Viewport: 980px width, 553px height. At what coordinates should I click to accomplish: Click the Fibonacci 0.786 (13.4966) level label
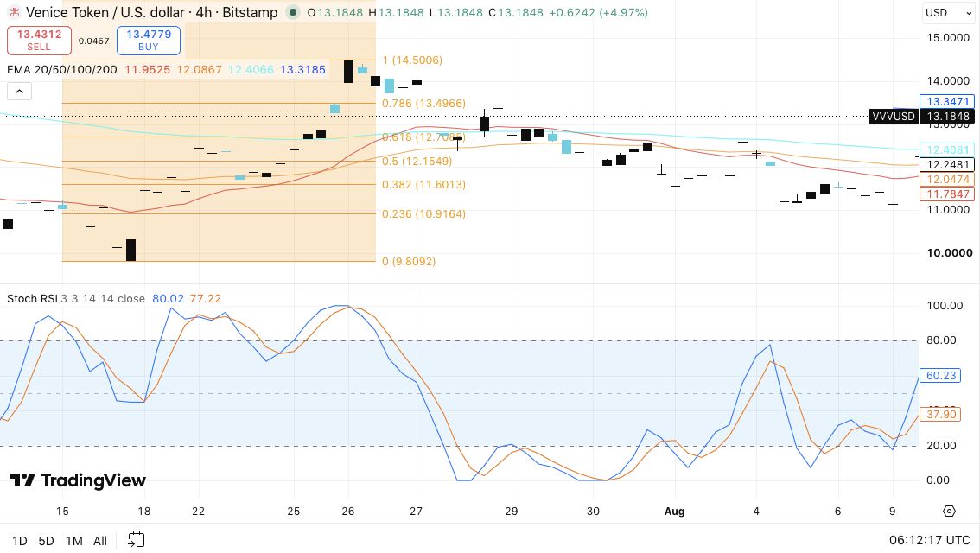pyautogui.click(x=423, y=103)
